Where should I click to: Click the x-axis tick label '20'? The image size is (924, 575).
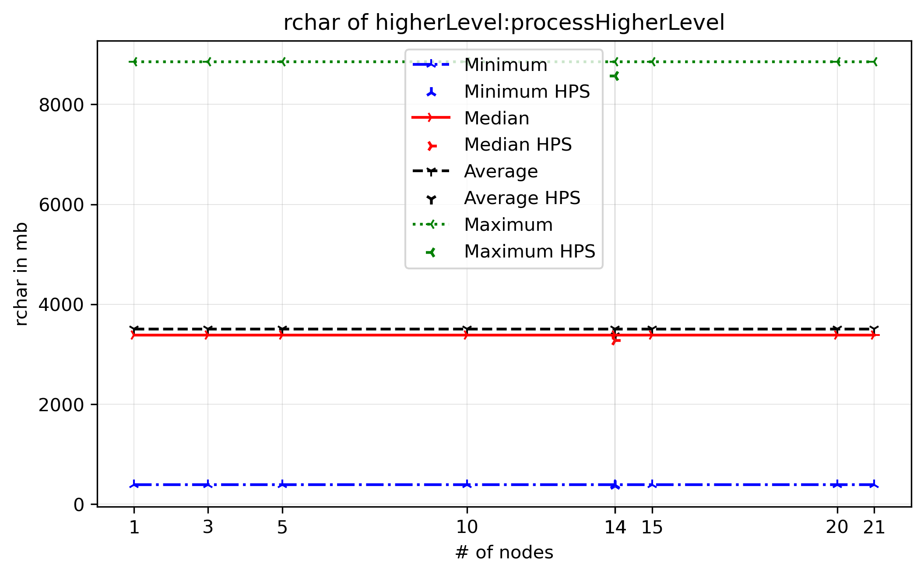pyautogui.click(x=837, y=527)
